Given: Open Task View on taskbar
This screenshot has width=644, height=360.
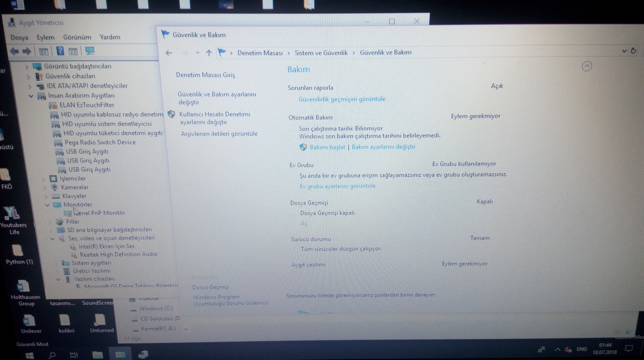Looking at the screenshot, I should point(74,355).
